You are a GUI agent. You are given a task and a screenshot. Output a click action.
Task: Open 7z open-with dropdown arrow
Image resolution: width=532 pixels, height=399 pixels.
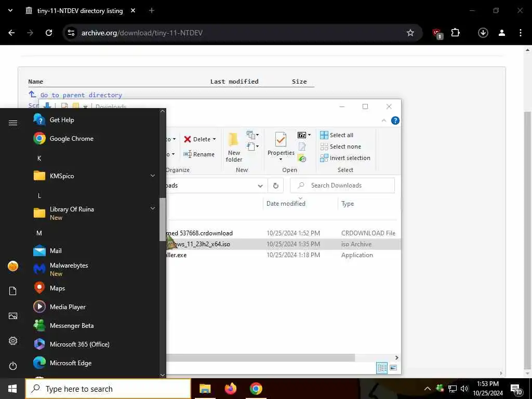pyautogui.click(x=309, y=135)
